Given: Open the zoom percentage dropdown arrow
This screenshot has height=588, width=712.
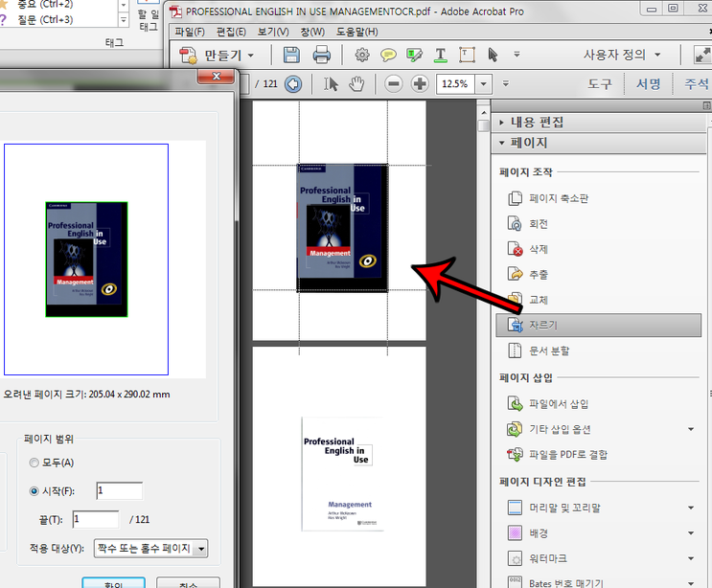Looking at the screenshot, I should [483, 84].
